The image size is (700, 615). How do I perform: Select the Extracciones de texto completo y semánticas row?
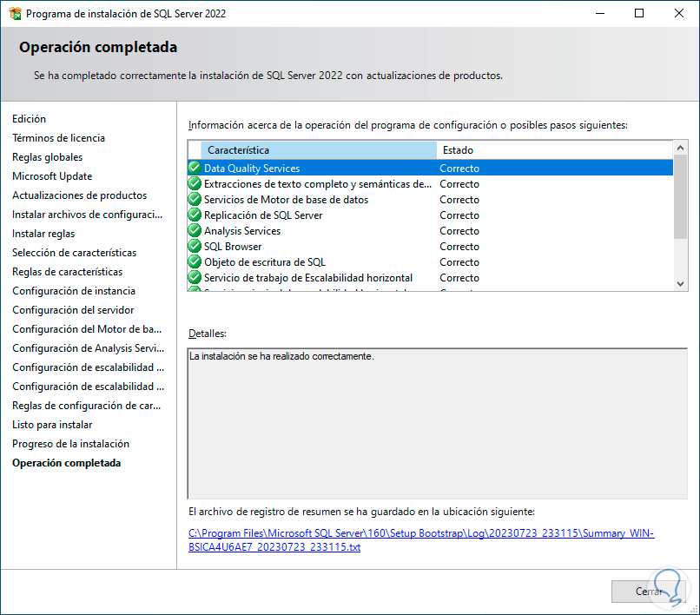431,183
